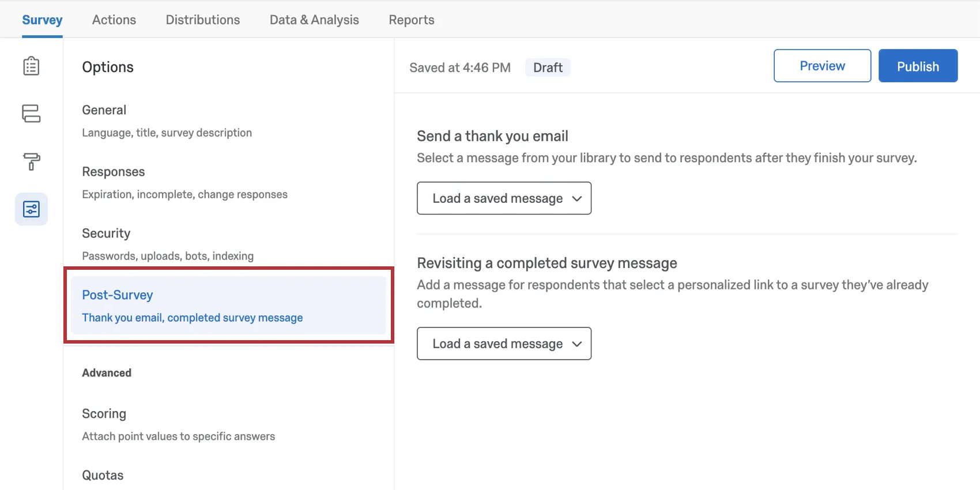Expand the thank you email message dropdown
Screen dimensions: 980x490
click(x=504, y=198)
